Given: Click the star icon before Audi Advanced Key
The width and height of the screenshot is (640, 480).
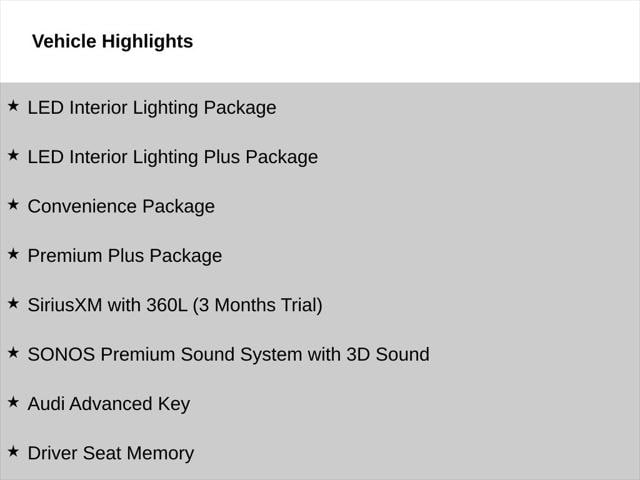Looking at the screenshot, I should pyautogui.click(x=13, y=402).
